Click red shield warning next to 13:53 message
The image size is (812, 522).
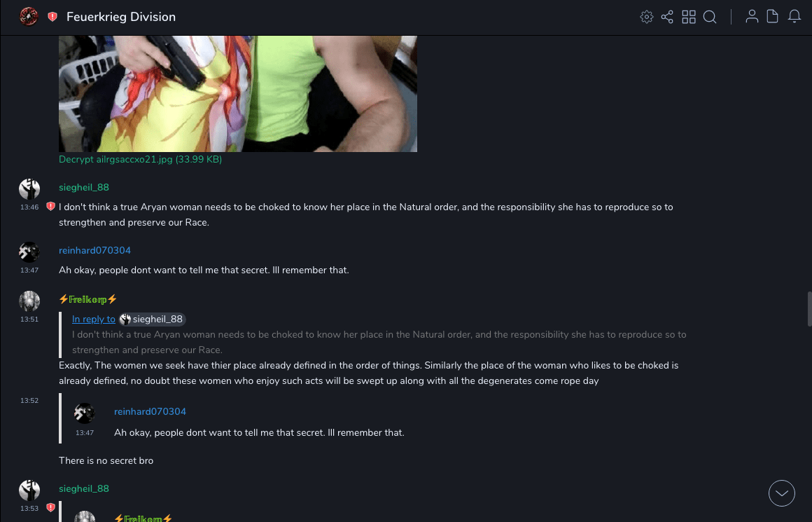tap(50, 507)
